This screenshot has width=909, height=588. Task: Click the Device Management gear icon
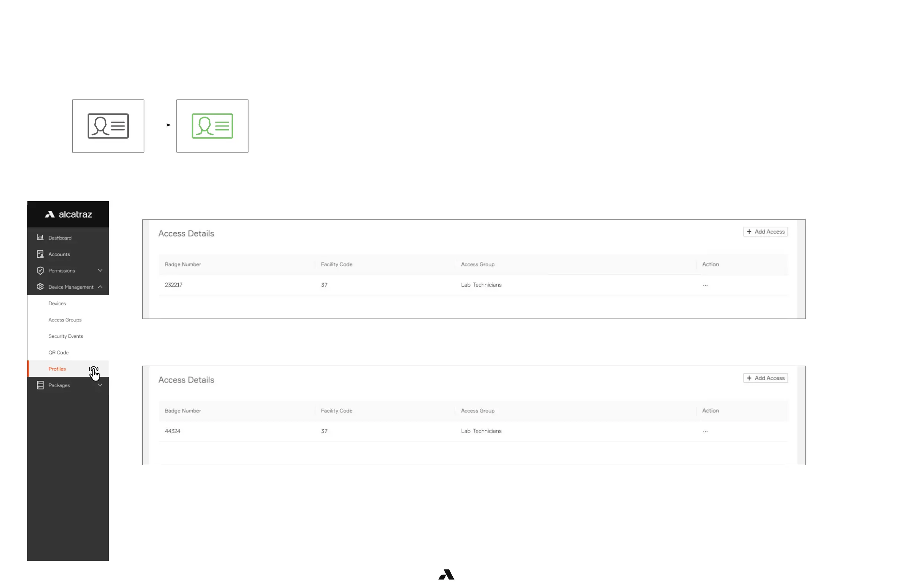(x=40, y=287)
